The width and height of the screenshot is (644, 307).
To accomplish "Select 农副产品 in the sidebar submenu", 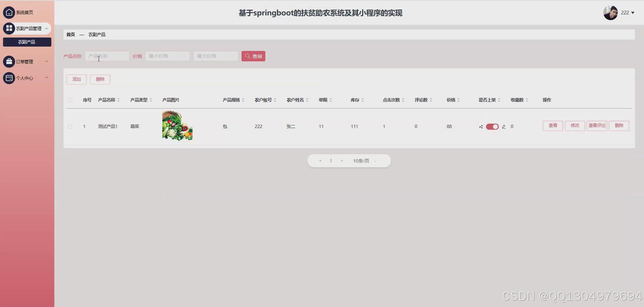I will (x=27, y=42).
